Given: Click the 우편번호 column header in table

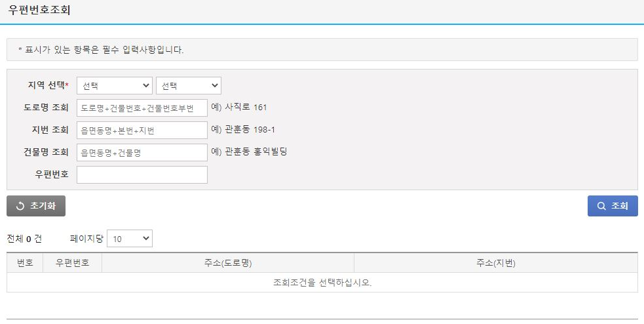Looking at the screenshot, I should pyautogui.click(x=72, y=263).
